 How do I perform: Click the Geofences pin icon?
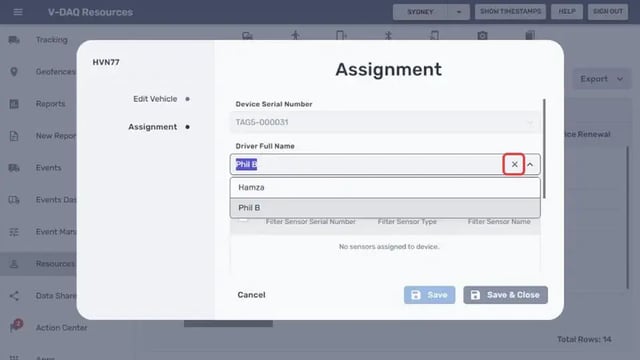[14, 71]
